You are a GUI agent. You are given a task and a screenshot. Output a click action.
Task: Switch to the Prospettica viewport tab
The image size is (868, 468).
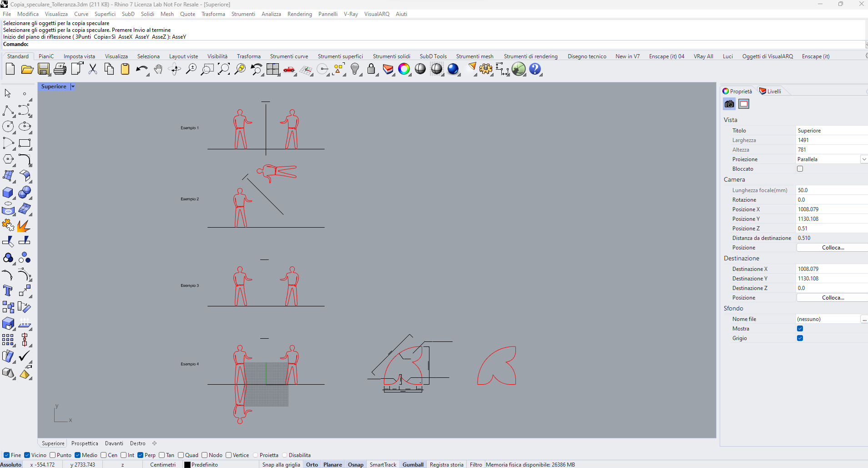(x=85, y=443)
